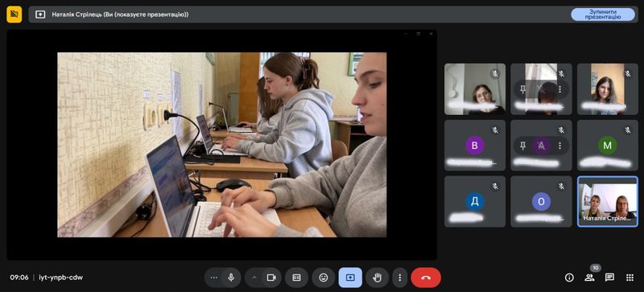
Task: Open the activities grid icon
Action: point(630,278)
